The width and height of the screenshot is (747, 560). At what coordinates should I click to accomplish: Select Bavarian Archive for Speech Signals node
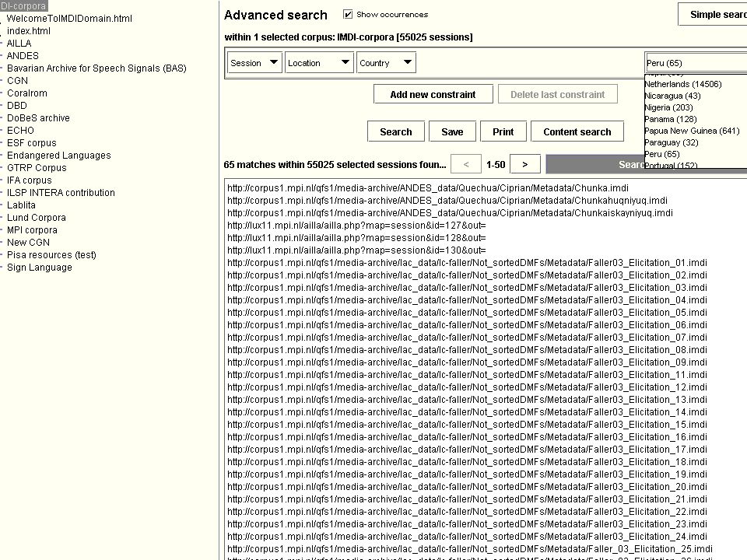point(96,68)
